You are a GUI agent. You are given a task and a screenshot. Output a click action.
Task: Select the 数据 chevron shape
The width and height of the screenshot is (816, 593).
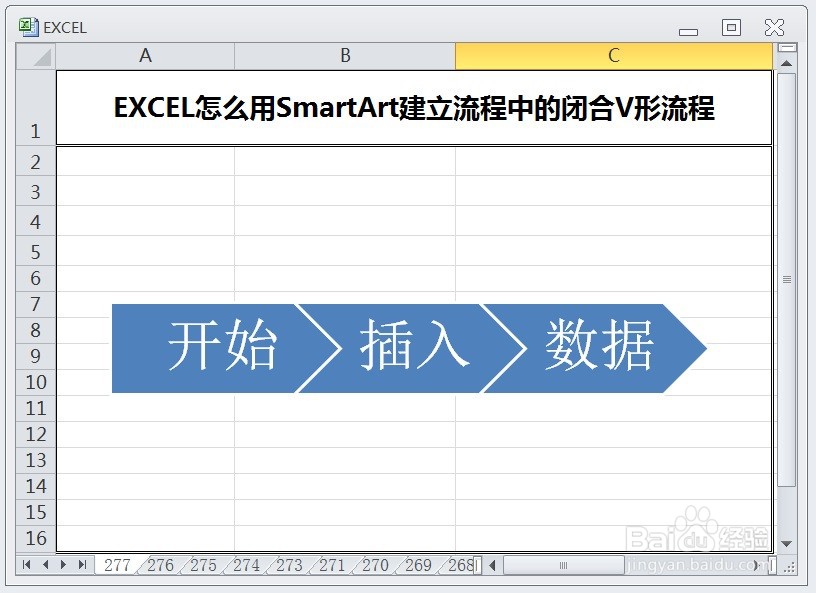click(596, 348)
